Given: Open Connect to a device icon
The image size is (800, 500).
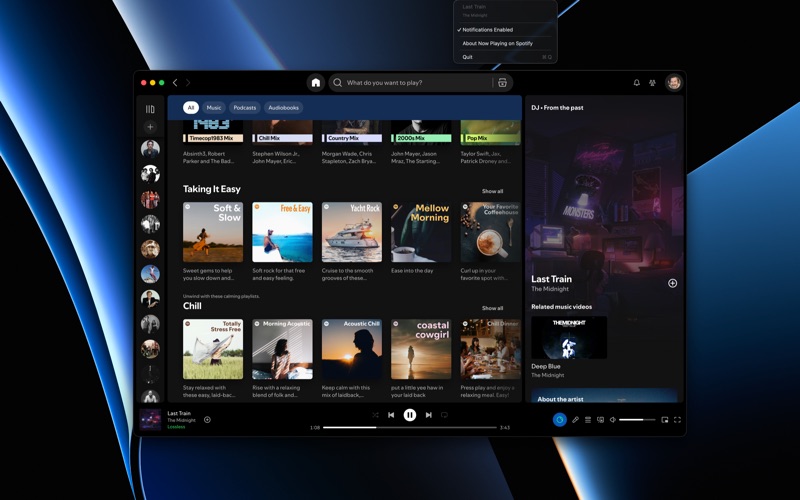Looking at the screenshot, I should pos(601,420).
